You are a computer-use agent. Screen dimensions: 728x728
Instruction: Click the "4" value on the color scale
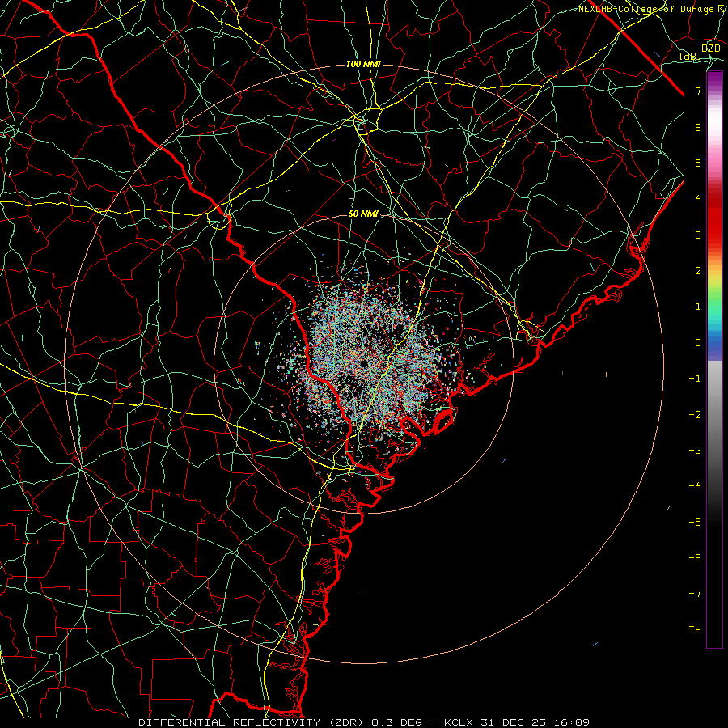click(698, 199)
